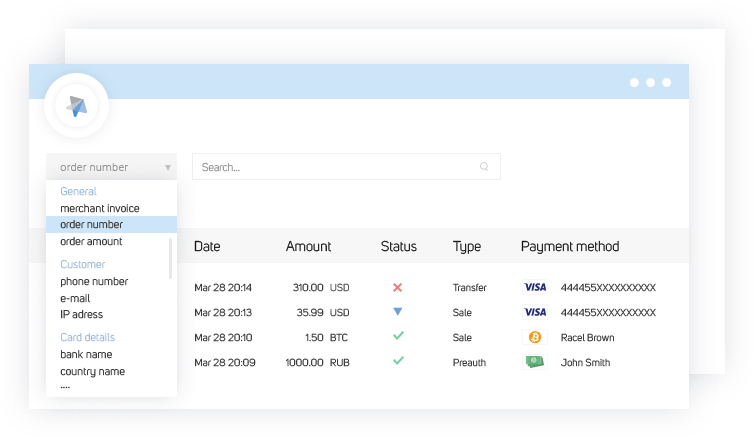Click the dropdown list scrollbar

pyautogui.click(x=170, y=259)
